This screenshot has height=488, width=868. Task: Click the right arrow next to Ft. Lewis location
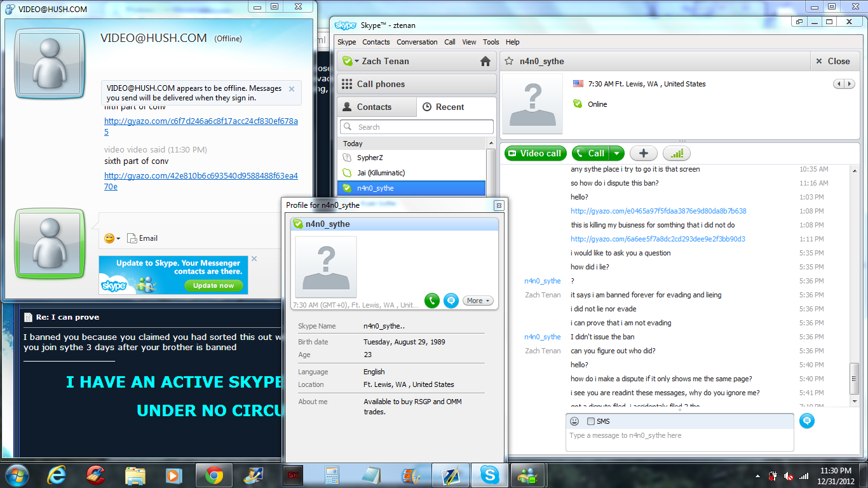pyautogui.click(x=850, y=84)
